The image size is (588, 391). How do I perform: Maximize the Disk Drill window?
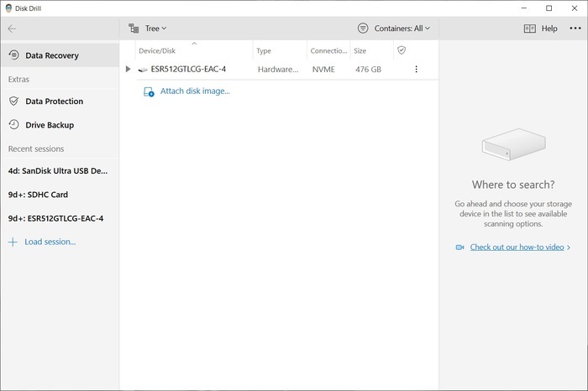(x=549, y=8)
